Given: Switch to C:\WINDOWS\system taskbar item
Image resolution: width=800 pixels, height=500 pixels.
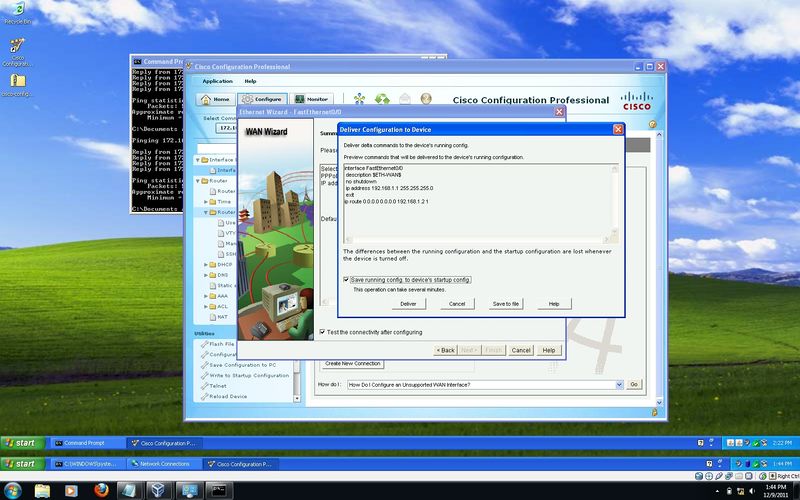Looking at the screenshot, I should point(88,464).
